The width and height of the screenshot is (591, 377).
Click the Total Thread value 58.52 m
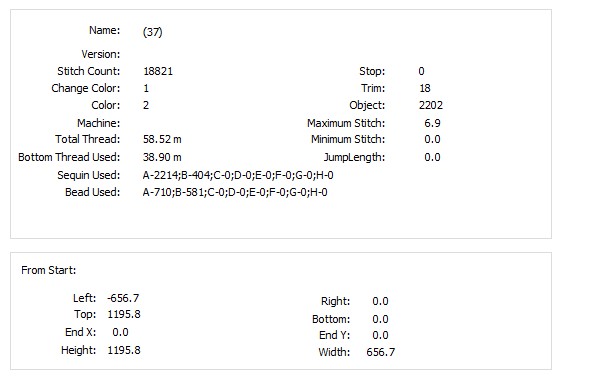[162, 139]
